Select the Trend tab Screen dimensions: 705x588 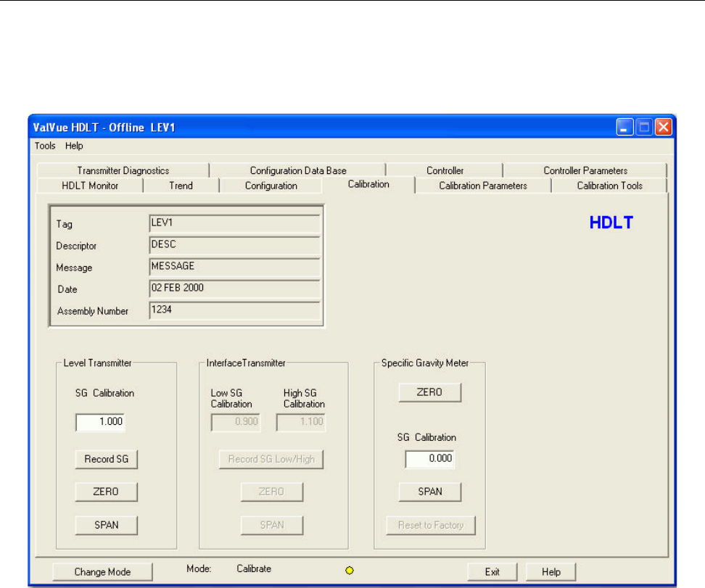pos(181,186)
